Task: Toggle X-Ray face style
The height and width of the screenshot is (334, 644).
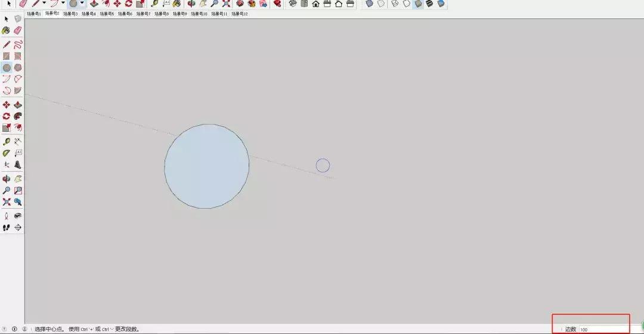Action: click(x=369, y=4)
